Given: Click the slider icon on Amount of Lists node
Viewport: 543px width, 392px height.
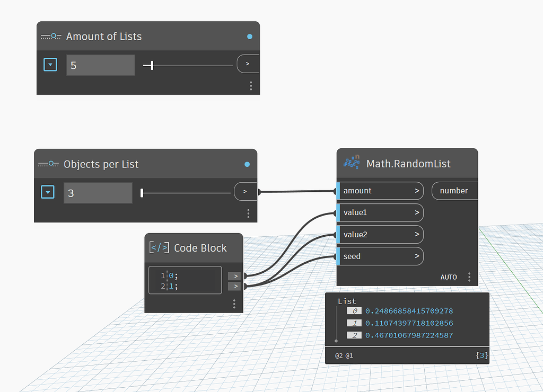Looking at the screenshot, I should point(50,36).
